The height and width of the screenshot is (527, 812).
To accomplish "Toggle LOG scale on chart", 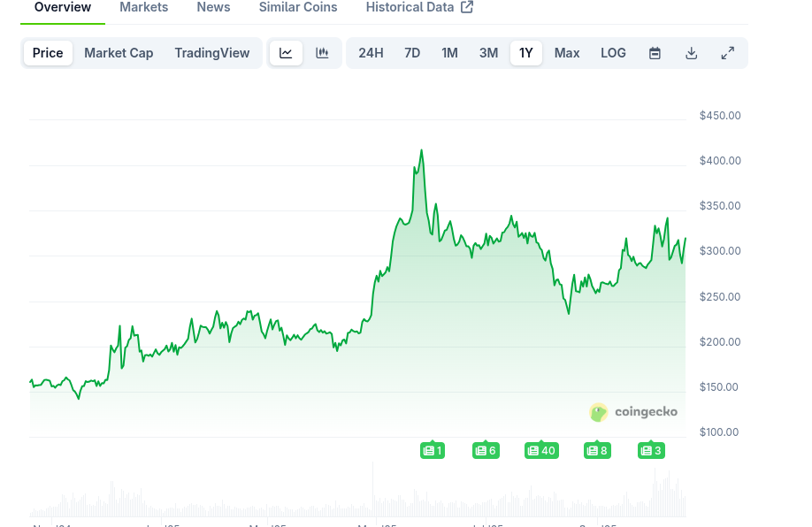I will coord(613,53).
